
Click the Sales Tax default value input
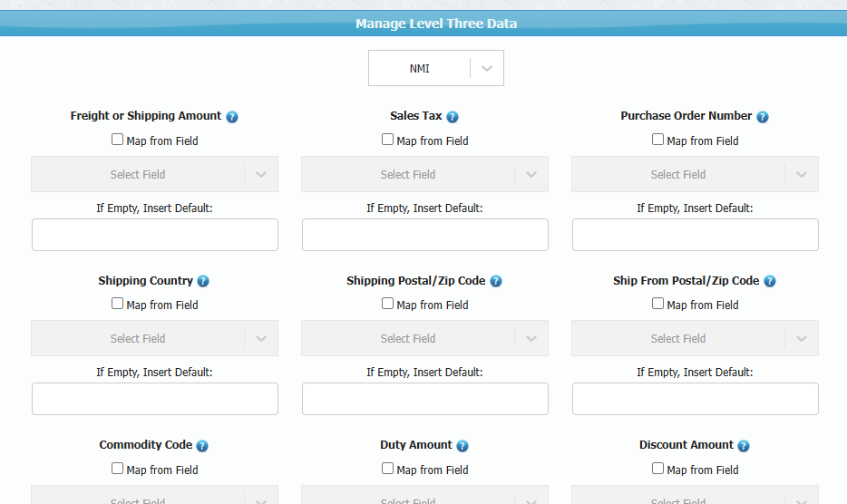(x=425, y=235)
